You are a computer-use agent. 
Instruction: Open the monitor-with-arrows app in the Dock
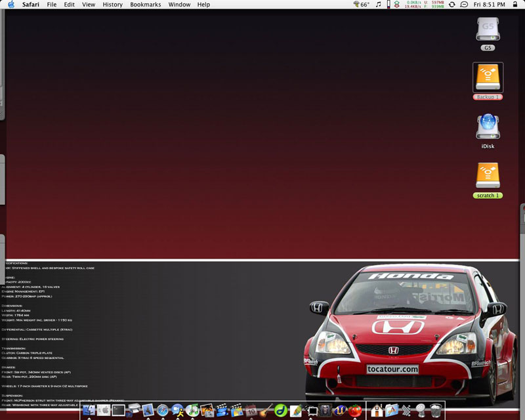(x=310, y=410)
